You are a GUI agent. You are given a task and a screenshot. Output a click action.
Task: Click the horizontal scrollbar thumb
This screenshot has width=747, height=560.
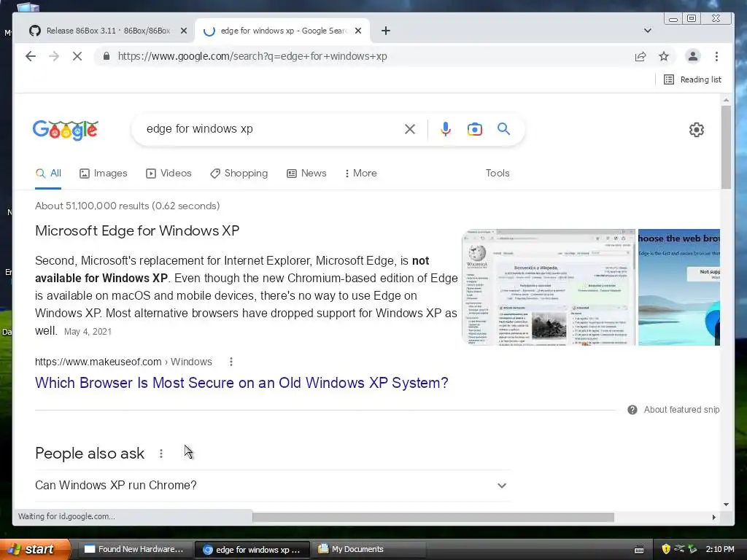click(x=433, y=517)
